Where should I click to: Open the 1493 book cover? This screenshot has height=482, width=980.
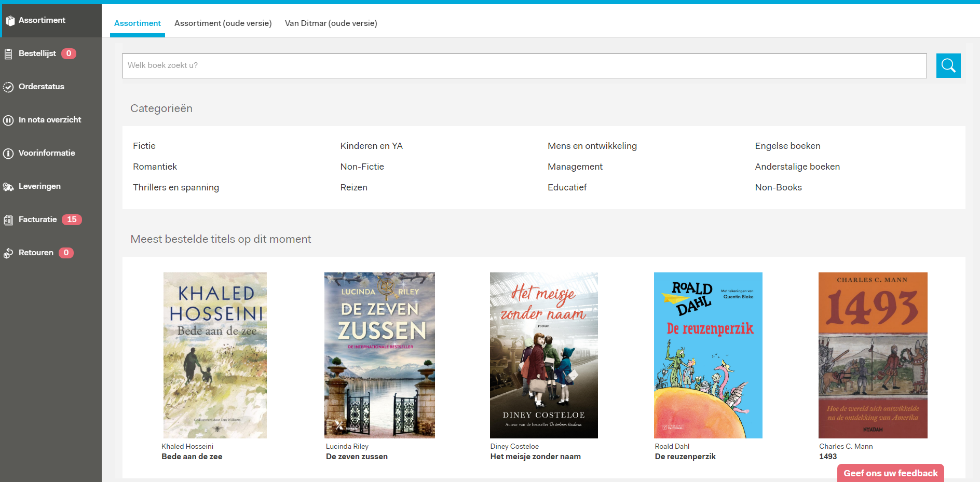[x=873, y=355]
